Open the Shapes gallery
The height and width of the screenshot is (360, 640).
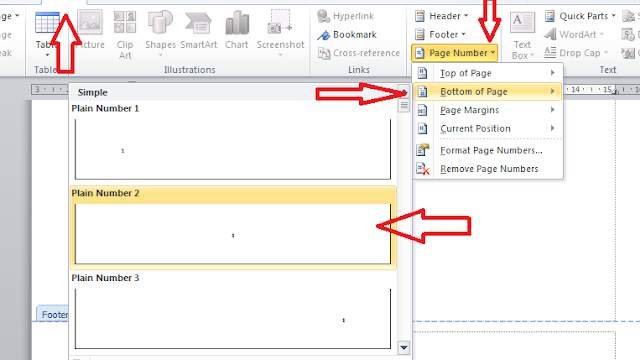click(x=160, y=34)
